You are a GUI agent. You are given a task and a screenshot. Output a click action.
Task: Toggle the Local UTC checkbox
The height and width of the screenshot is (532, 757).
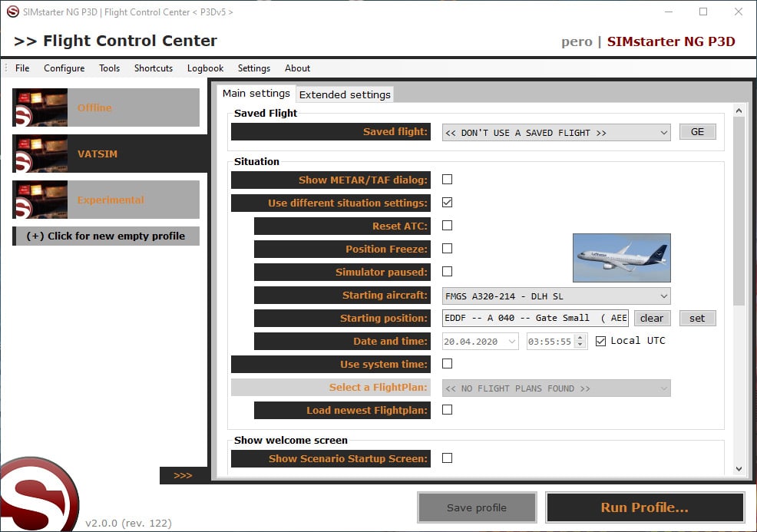click(600, 341)
